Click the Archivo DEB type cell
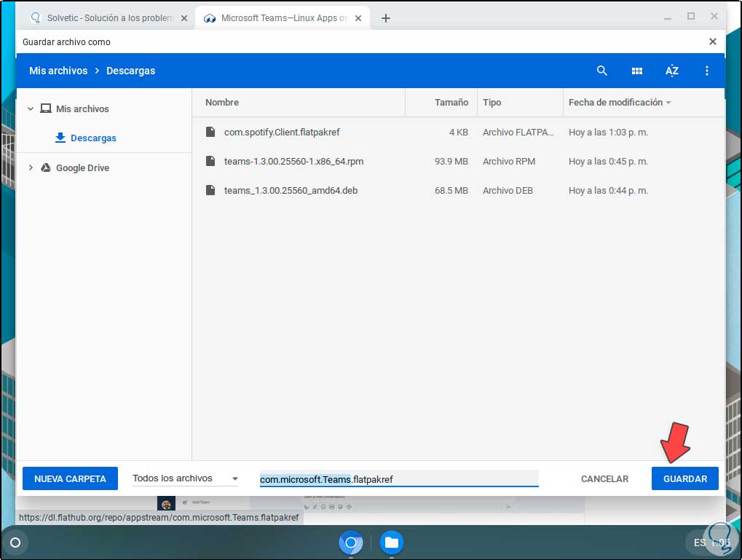 (x=508, y=190)
